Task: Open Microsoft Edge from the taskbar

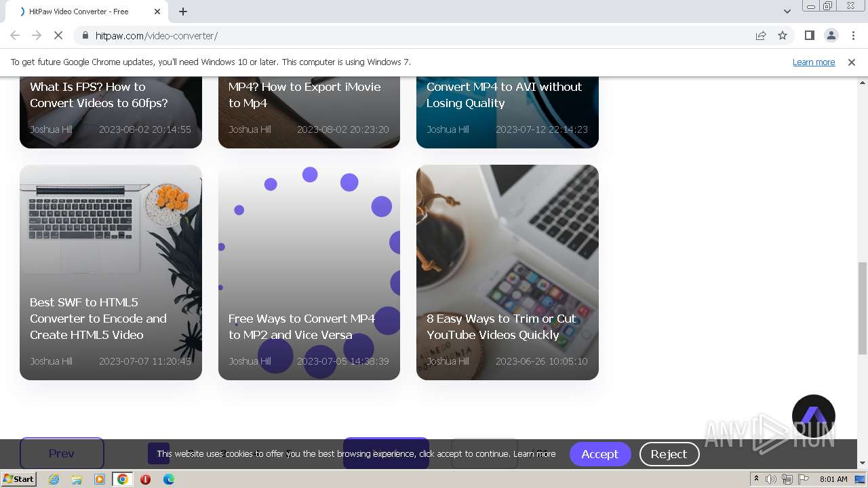Action: [x=168, y=479]
